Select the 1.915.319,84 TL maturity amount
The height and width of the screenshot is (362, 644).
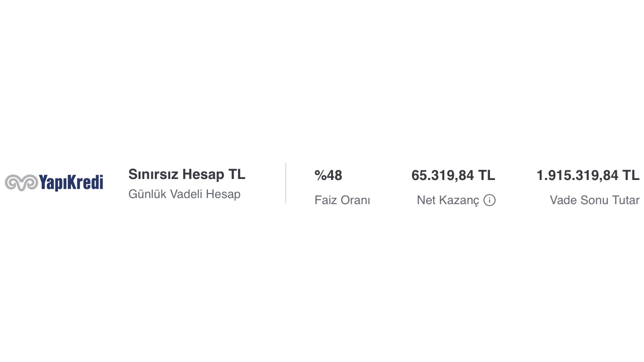tap(588, 175)
